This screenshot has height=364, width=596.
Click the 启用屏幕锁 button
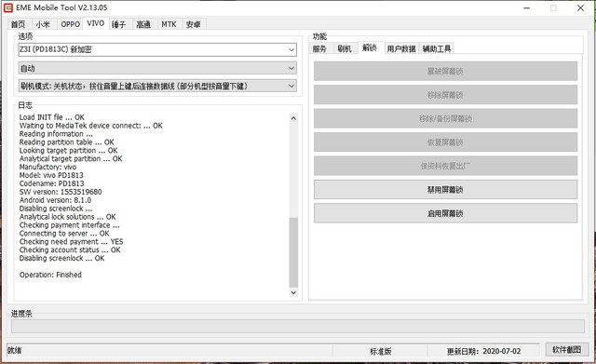point(445,213)
